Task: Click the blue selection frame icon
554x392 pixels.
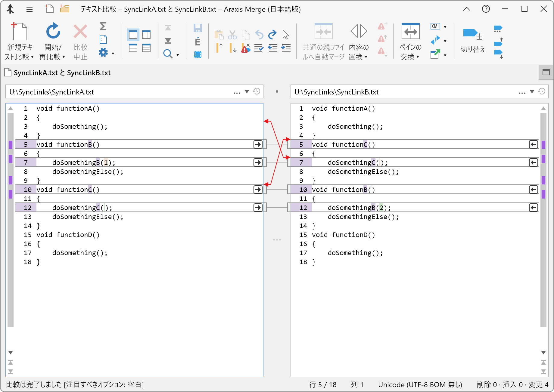Action: pyautogui.click(x=198, y=54)
